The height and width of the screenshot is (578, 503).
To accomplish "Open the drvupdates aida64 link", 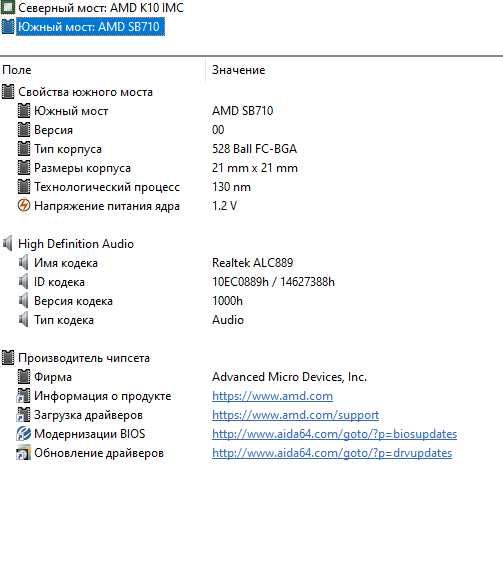I will (332, 453).
